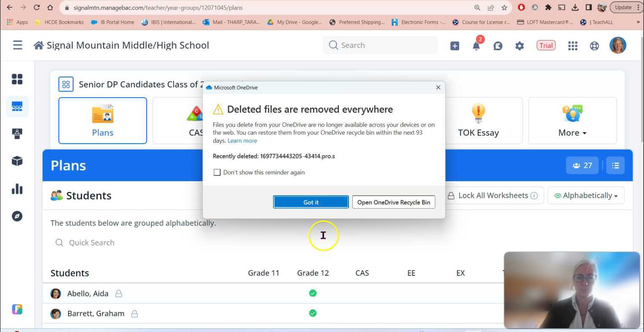
Task: Open the browser extensions puzzle icon
Action: pyautogui.click(x=548, y=8)
